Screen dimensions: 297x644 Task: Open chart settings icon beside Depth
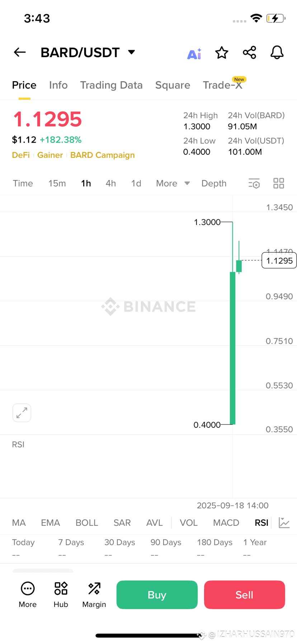click(x=254, y=184)
